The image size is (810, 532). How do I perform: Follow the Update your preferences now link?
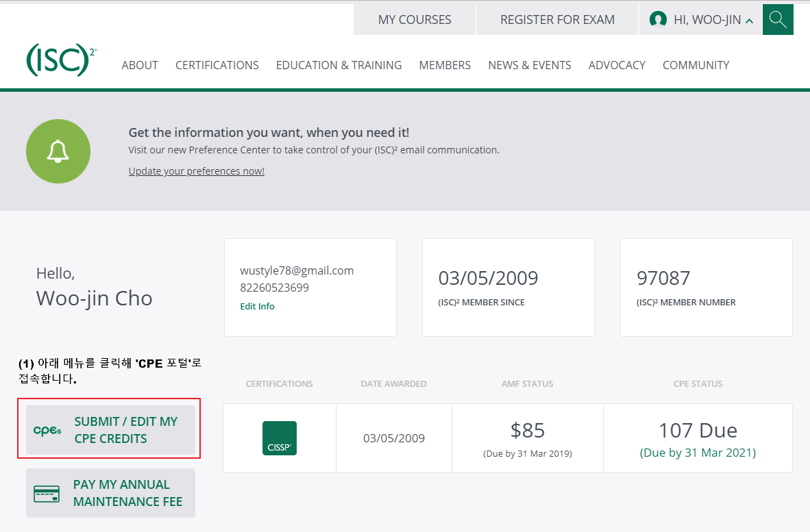pyautogui.click(x=196, y=170)
